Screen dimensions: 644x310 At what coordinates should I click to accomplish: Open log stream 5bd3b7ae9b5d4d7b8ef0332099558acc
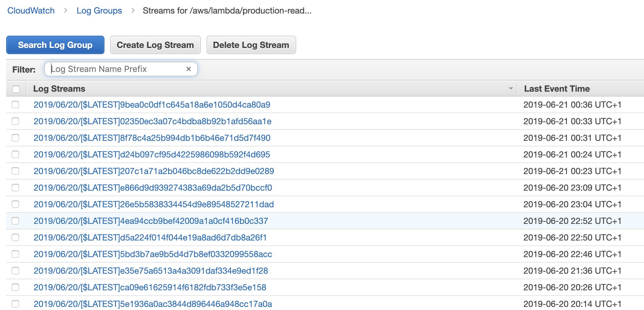[153, 254]
